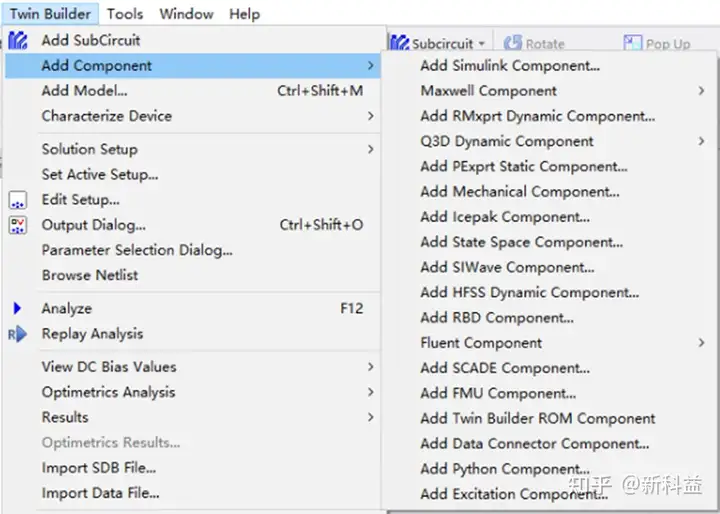Choose Add Model... menu item
The width and height of the screenshot is (720, 514).
click(x=193, y=91)
